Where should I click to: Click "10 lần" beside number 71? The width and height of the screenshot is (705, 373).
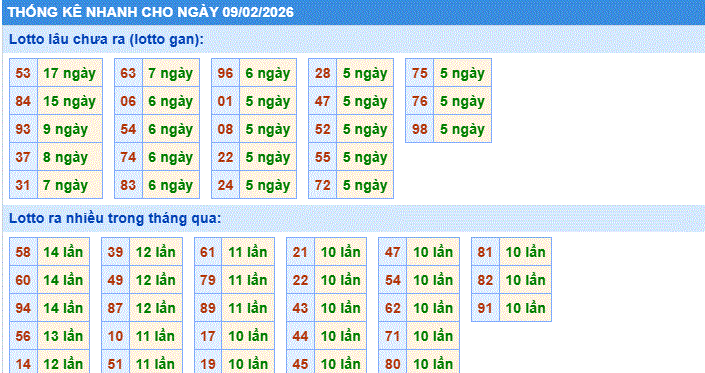[433, 335]
